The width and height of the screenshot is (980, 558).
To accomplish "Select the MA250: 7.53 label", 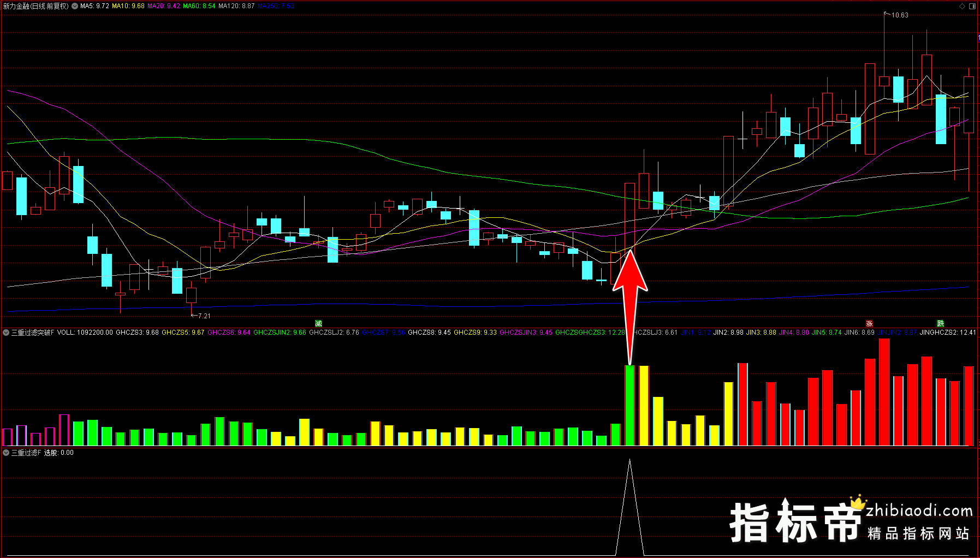I will click(x=276, y=6).
